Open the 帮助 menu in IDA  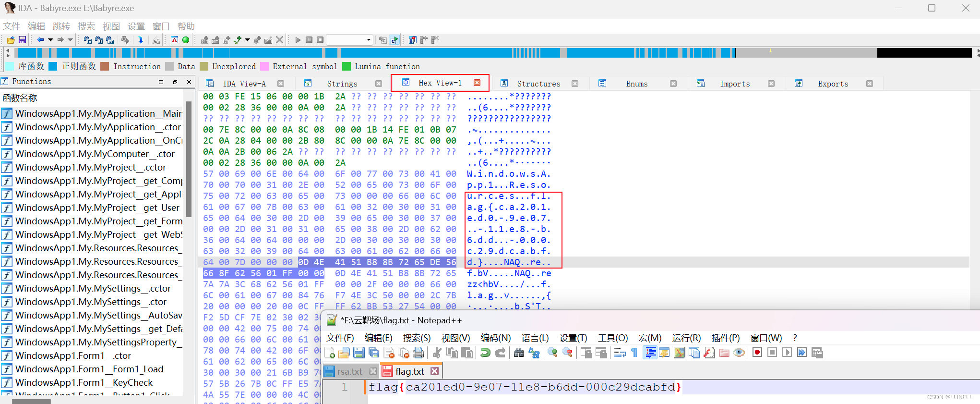[x=186, y=26]
